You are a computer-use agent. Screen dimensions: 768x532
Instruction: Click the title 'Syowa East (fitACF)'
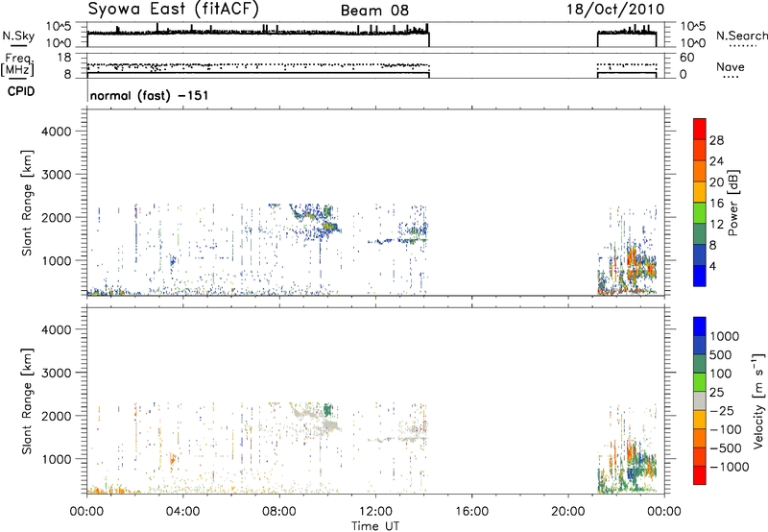click(x=174, y=9)
